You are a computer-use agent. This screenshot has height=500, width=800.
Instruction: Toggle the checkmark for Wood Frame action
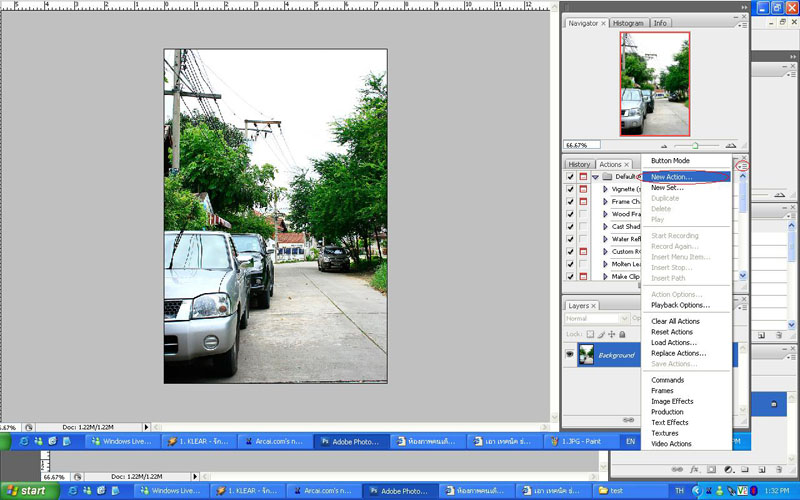point(570,214)
